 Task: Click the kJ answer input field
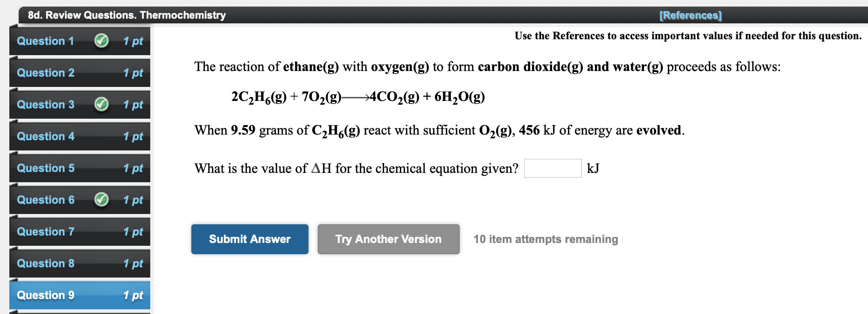[x=553, y=168]
